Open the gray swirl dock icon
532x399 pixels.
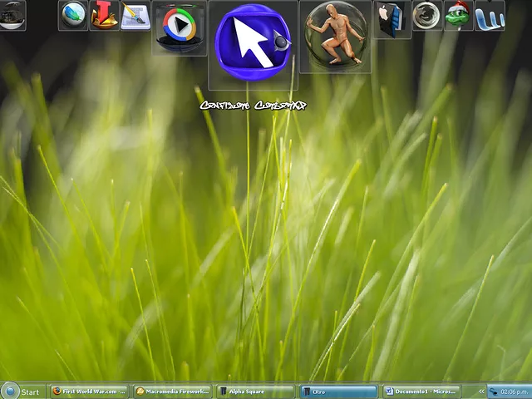click(426, 15)
